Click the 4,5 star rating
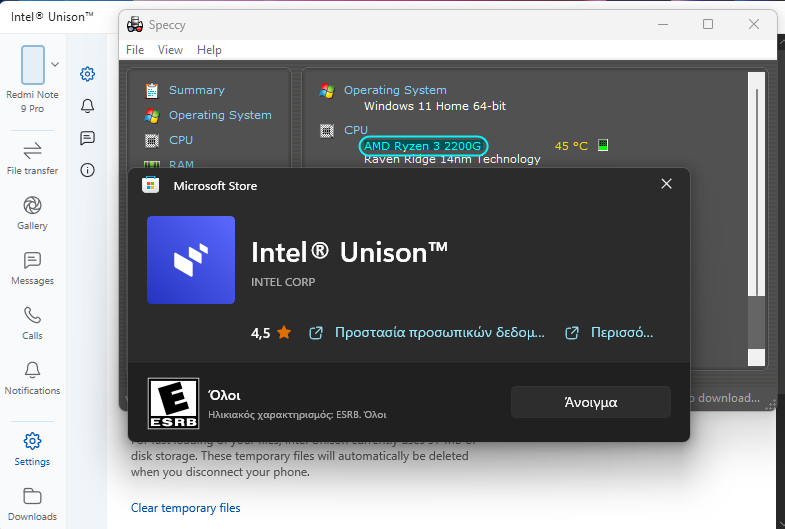The image size is (785, 529). point(271,333)
